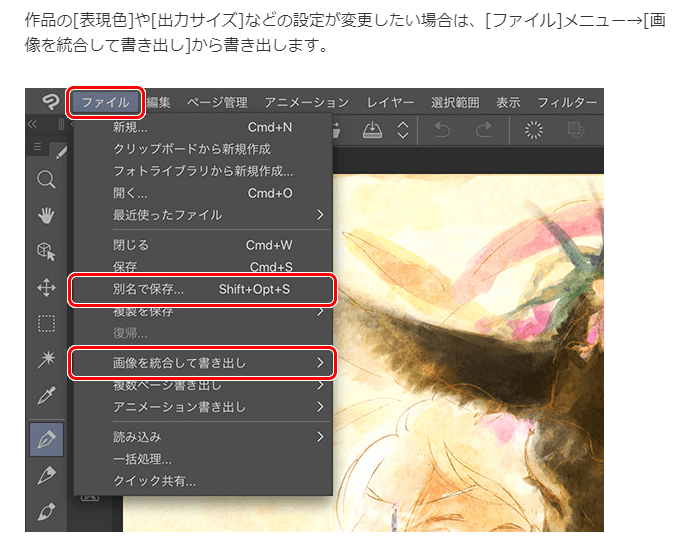Image resolution: width=700 pixels, height=551 pixels.
Task: Select the Auto Select magic wand tool
Action: (x=46, y=359)
